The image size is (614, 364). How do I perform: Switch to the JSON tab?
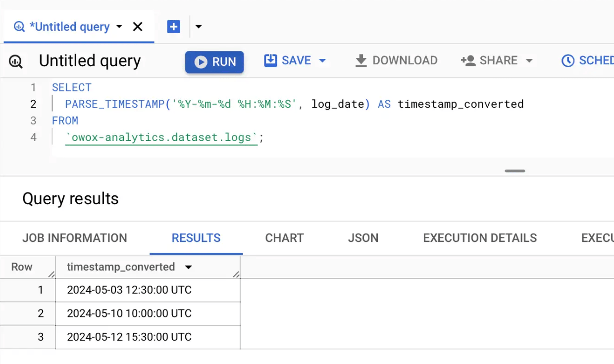tap(363, 238)
